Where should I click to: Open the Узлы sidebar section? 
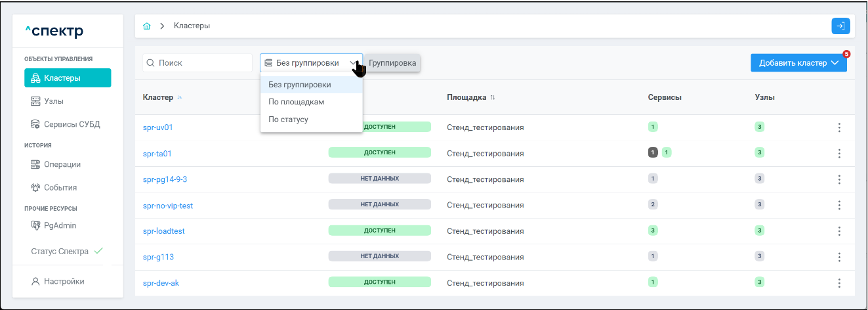pyautogui.click(x=54, y=101)
